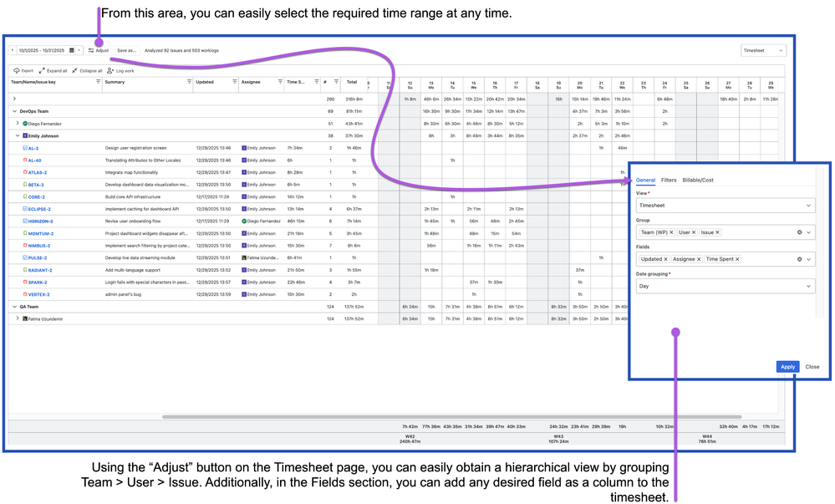Collapse the QA Team group
Image resolution: width=835 pixels, height=504 pixels.
(x=15, y=307)
